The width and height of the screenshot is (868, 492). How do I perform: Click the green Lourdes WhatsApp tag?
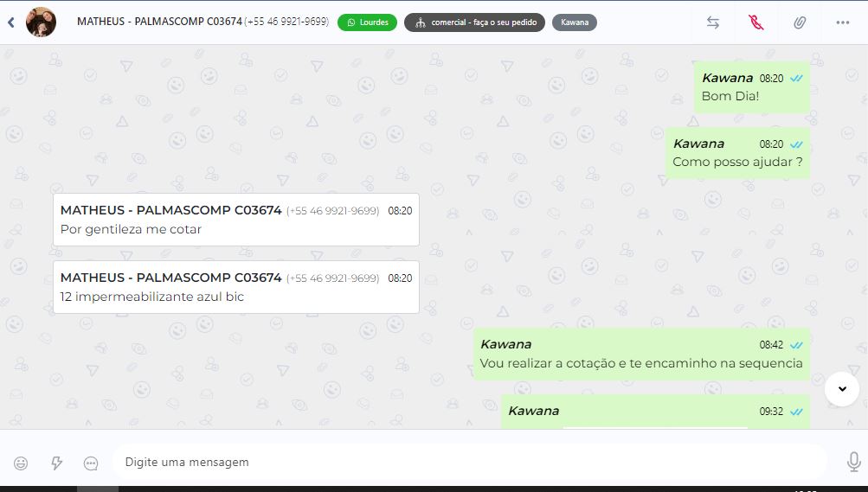pos(367,22)
